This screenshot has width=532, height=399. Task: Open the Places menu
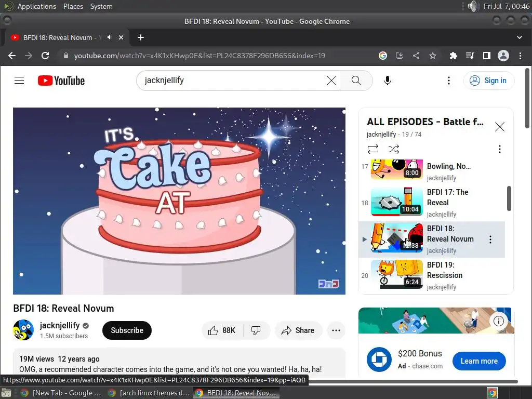tap(73, 6)
